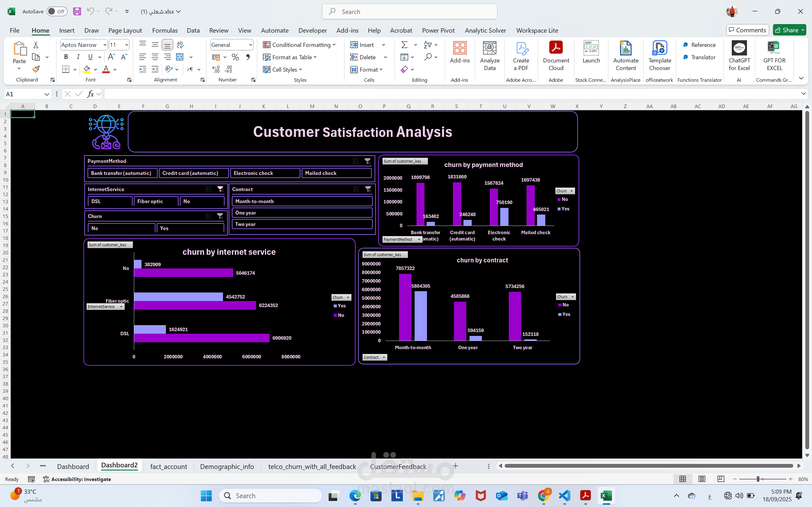Open the Power Pivot ribbon tab
The image size is (812, 507).
pos(438,30)
